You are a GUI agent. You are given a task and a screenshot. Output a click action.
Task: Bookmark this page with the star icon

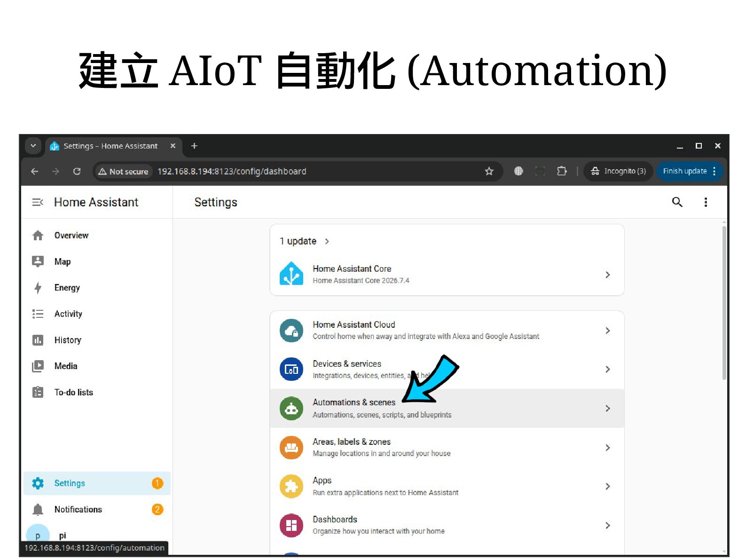pos(489,171)
